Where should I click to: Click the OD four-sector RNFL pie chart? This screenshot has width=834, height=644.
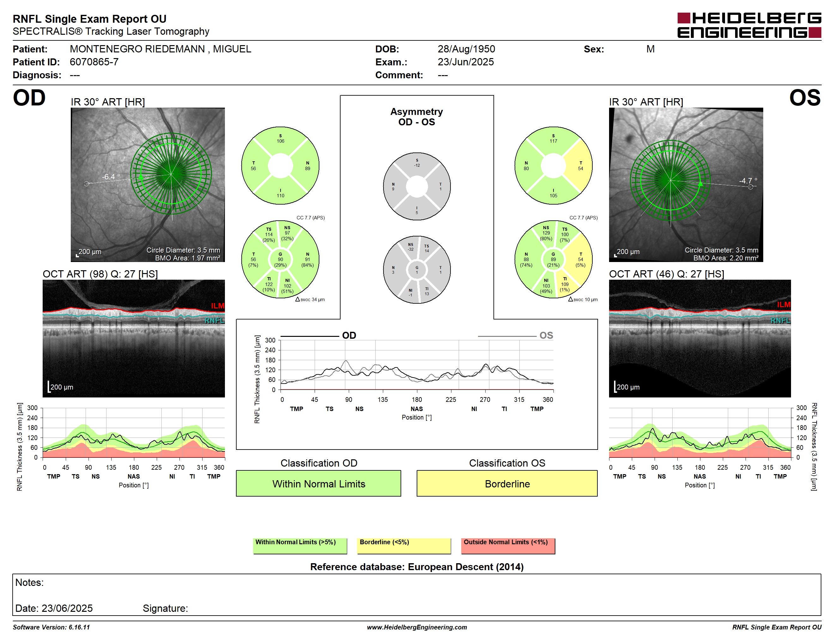(x=280, y=166)
